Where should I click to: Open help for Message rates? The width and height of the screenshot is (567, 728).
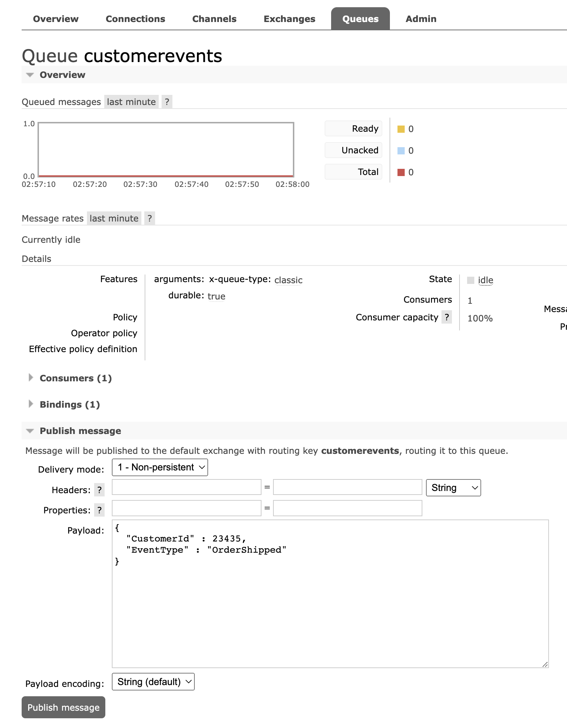(149, 218)
